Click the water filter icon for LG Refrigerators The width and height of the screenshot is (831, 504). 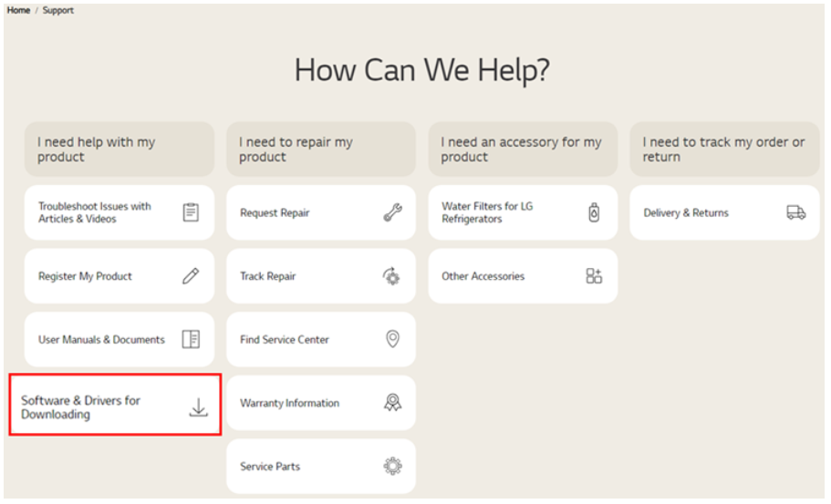click(594, 212)
